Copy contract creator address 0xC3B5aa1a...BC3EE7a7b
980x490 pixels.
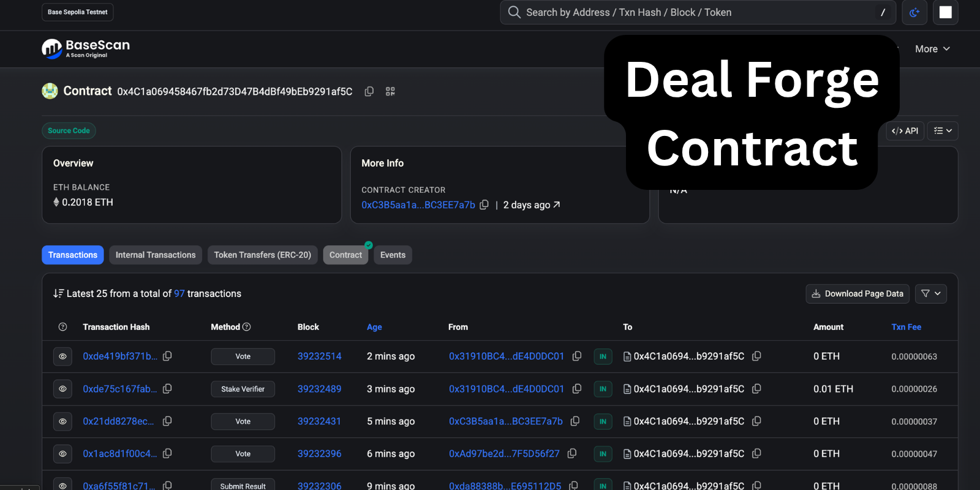(484, 205)
